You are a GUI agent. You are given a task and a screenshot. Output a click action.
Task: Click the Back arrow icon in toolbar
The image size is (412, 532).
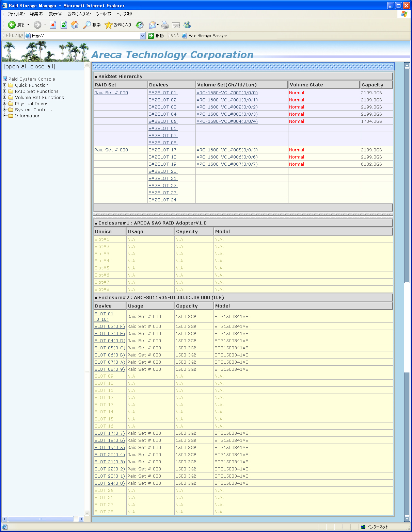12,25
